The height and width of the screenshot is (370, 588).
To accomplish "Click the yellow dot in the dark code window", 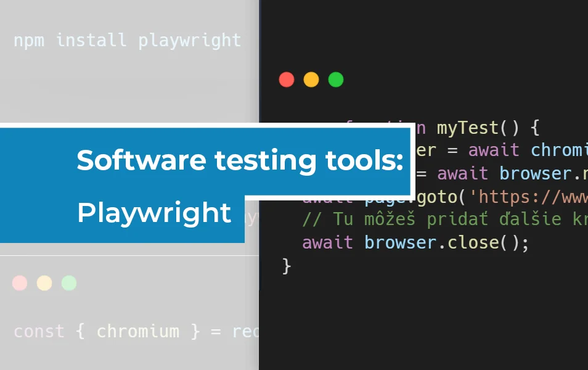I will click(x=311, y=80).
